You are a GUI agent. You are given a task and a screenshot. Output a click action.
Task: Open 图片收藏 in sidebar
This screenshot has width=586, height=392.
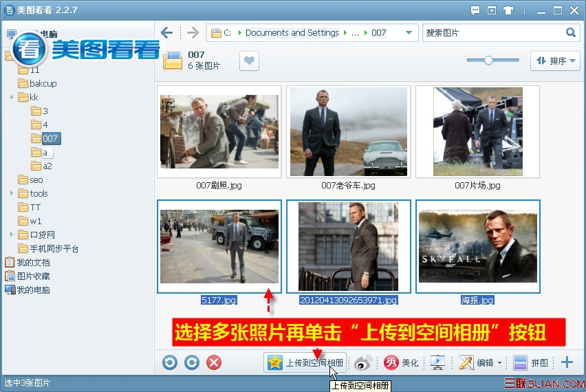pos(28,276)
